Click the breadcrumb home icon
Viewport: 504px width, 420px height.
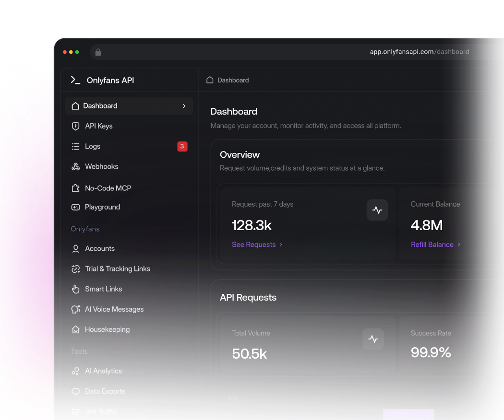[210, 80]
